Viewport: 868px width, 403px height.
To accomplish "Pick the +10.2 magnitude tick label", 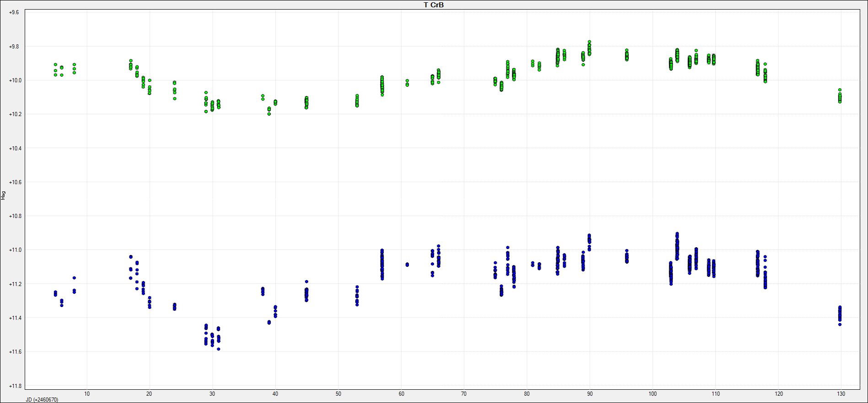I will (15, 114).
